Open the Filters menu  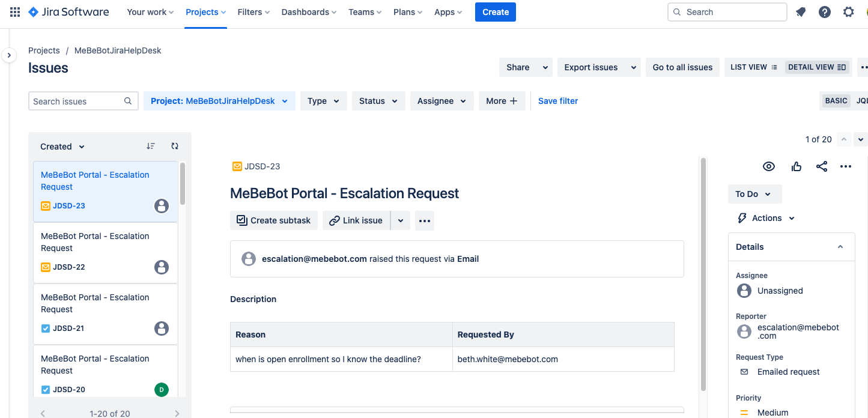[253, 12]
